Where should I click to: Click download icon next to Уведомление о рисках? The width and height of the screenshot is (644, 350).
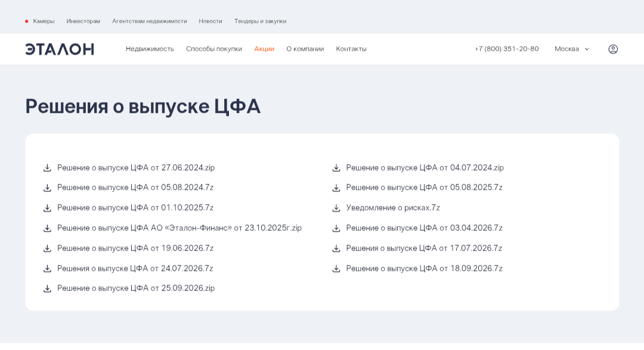336,208
